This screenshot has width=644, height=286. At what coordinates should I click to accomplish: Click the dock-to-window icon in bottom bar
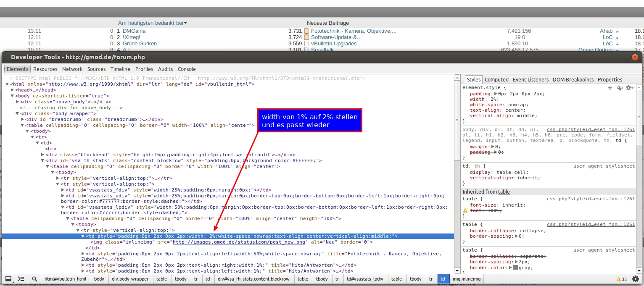click(8, 279)
